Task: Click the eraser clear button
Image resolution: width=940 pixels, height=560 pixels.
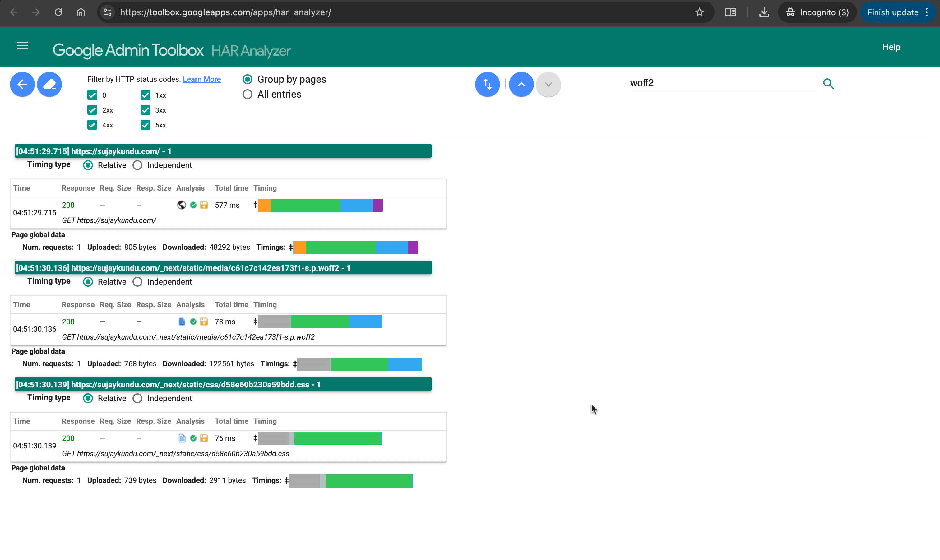Action: 49,84
